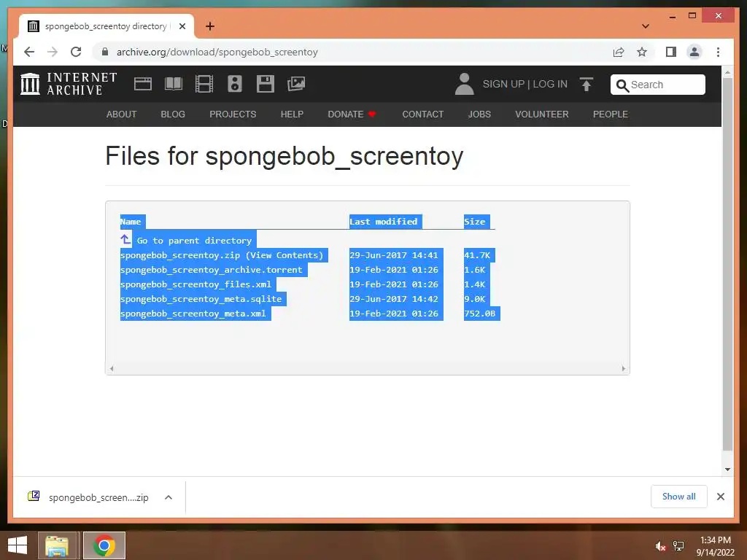The image size is (747, 560).
Task: Expand the downloaded zip options chevron
Action: click(x=169, y=497)
